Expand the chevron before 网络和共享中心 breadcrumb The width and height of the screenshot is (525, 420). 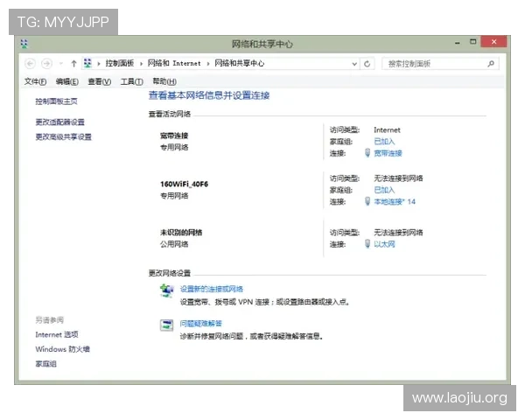(x=208, y=63)
